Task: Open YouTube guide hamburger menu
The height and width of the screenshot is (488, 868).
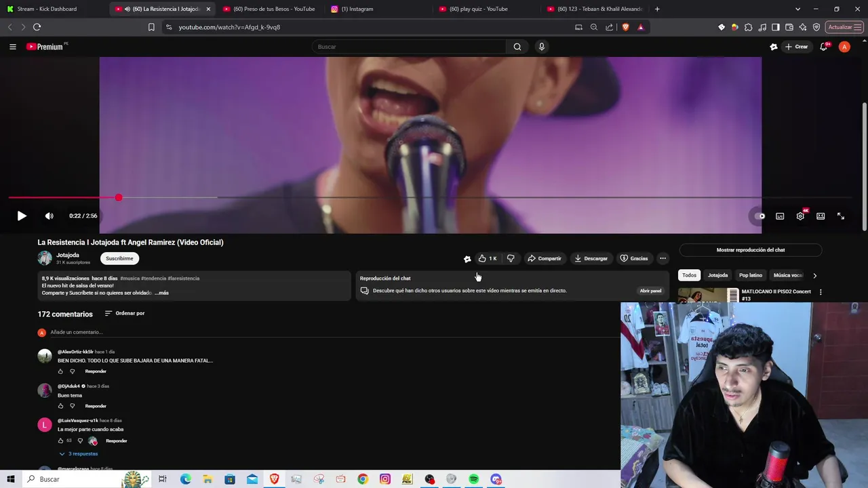Action: (x=13, y=47)
